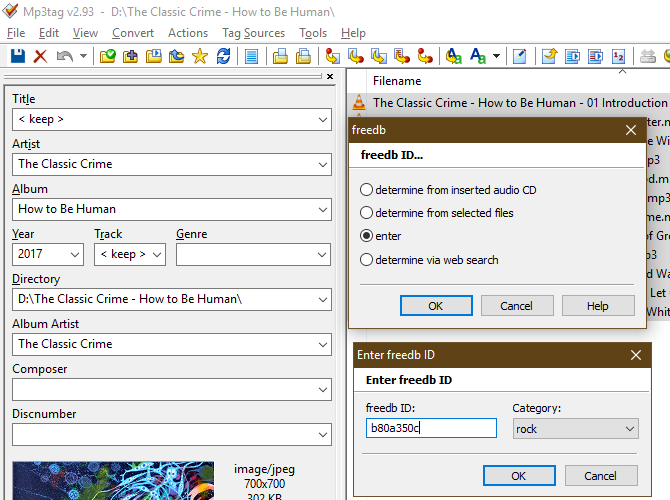Click Help in the freedb dialog

[x=598, y=306]
